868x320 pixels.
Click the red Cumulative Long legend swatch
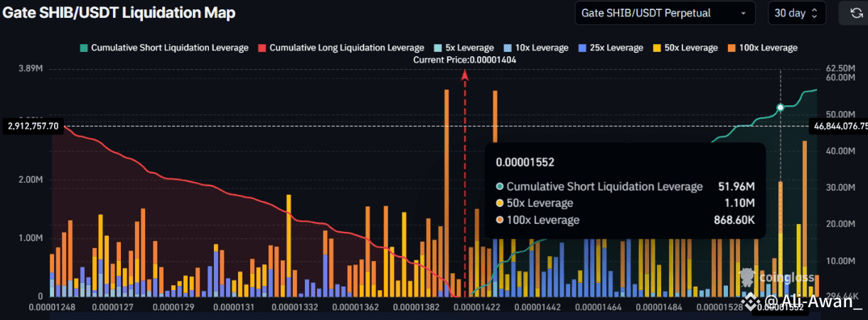(x=262, y=48)
